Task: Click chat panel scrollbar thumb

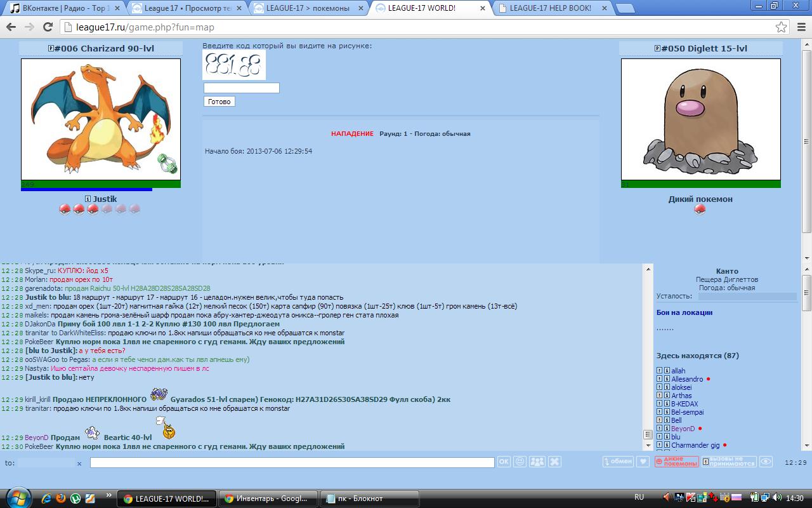Action: pyautogui.click(x=648, y=435)
